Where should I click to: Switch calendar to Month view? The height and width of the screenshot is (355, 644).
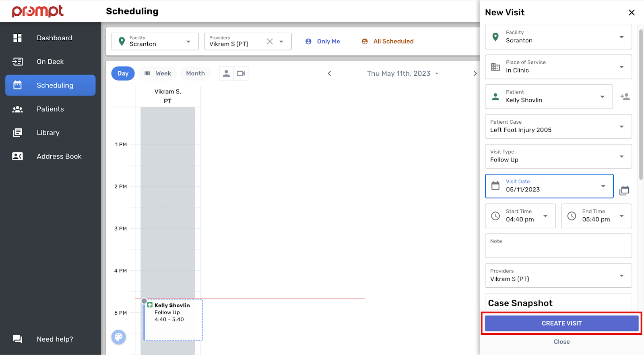195,73
